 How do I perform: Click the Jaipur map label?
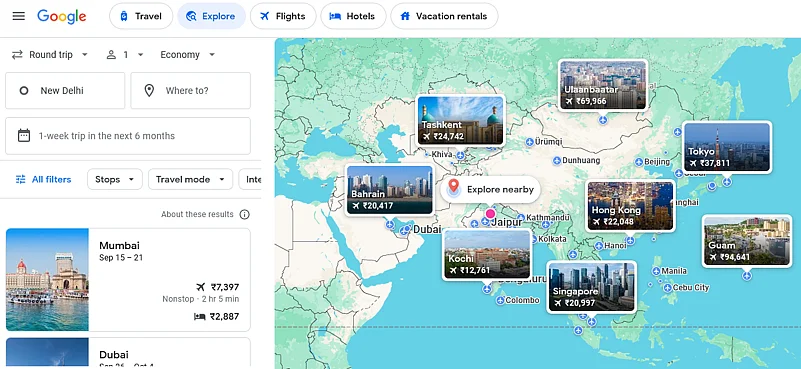507,222
